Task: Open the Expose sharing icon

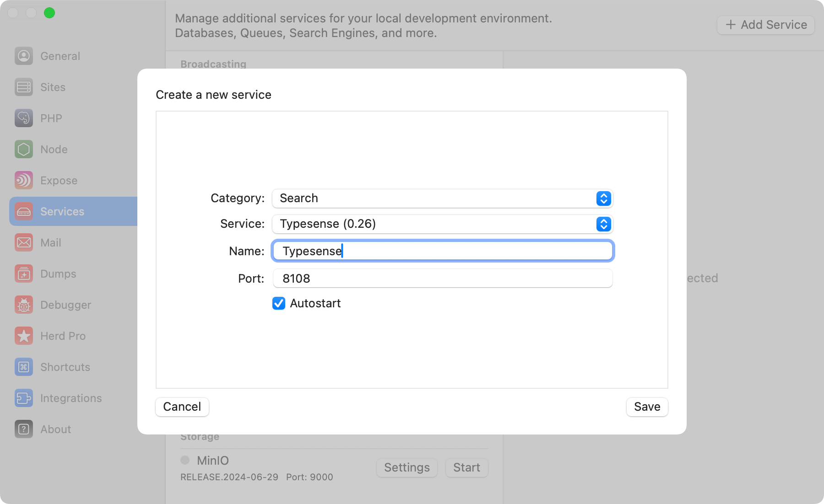Action: click(23, 180)
